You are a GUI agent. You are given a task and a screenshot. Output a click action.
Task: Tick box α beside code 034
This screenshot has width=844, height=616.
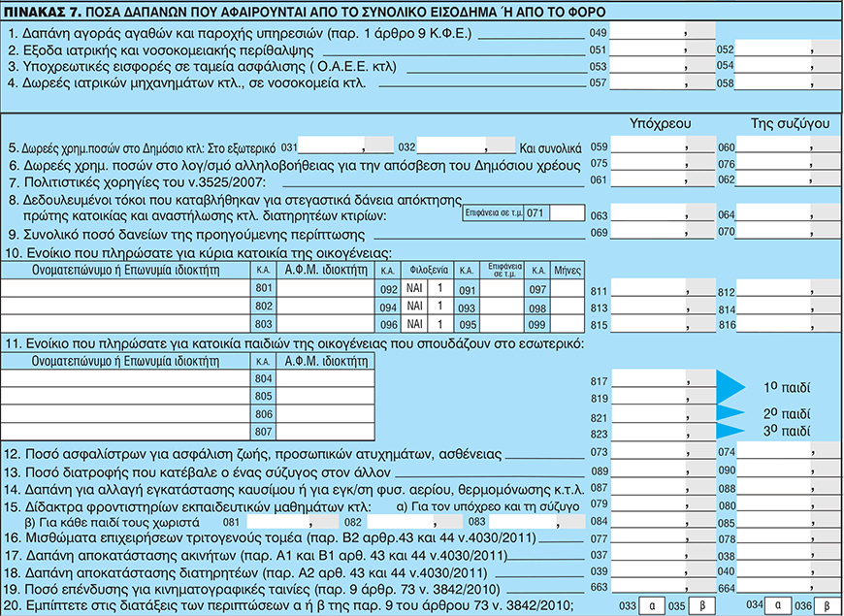click(x=775, y=604)
